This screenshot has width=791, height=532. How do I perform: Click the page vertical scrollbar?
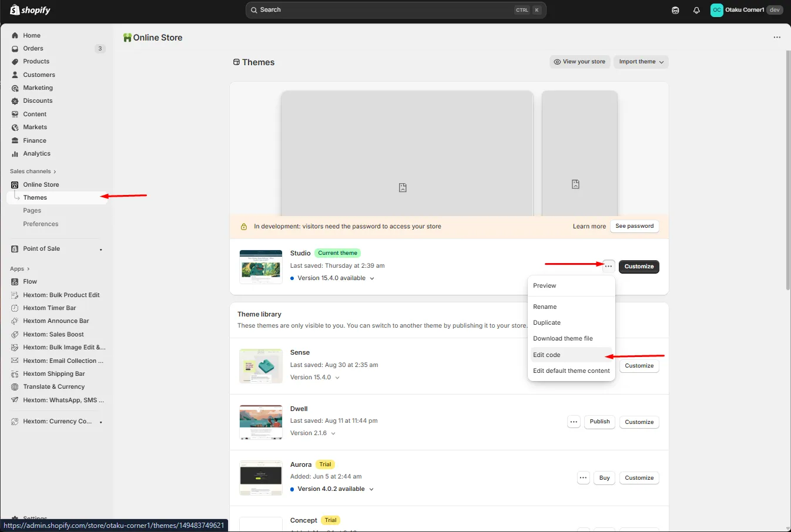click(x=788, y=170)
